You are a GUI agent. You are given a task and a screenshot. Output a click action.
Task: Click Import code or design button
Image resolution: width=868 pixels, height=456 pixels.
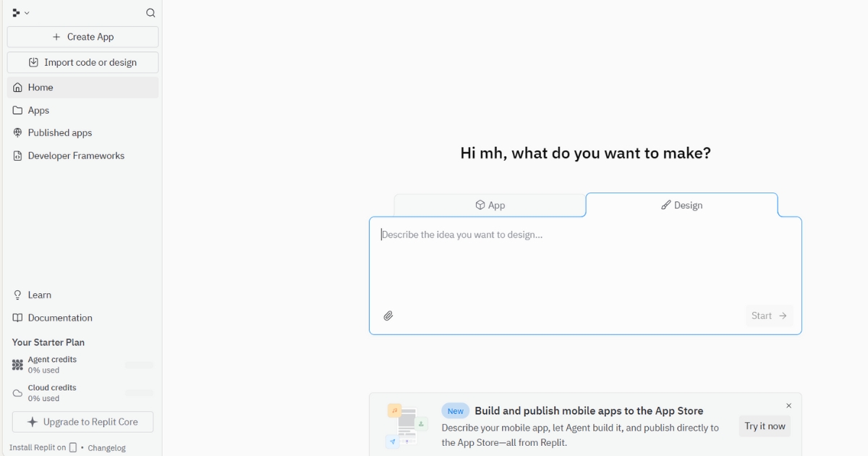(82, 62)
